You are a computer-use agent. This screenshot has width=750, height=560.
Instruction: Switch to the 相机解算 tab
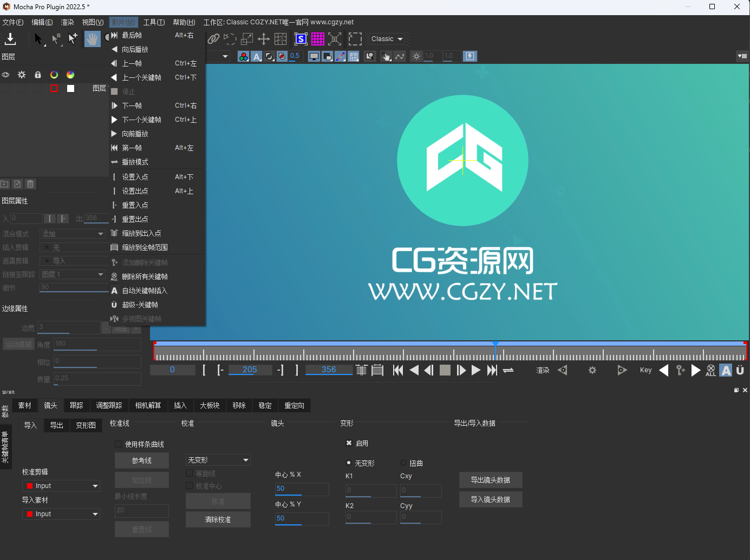148,405
